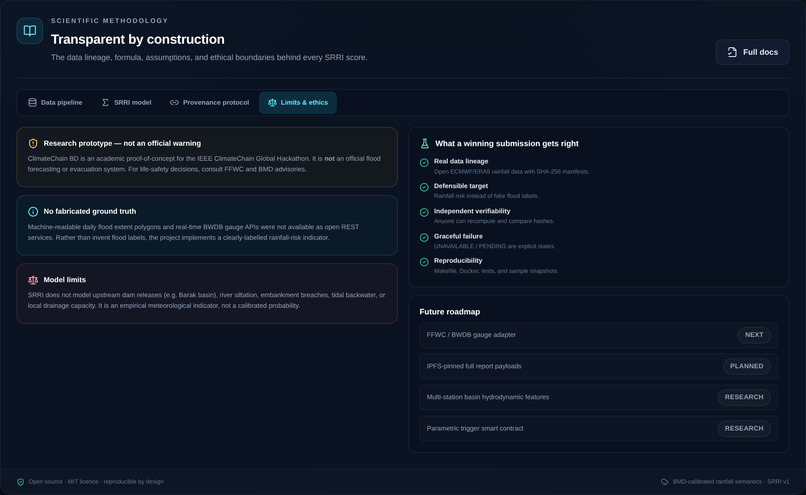Screen dimensions: 806x495
Task: Click the check icon beside Graceful failure
Action: 424,237
